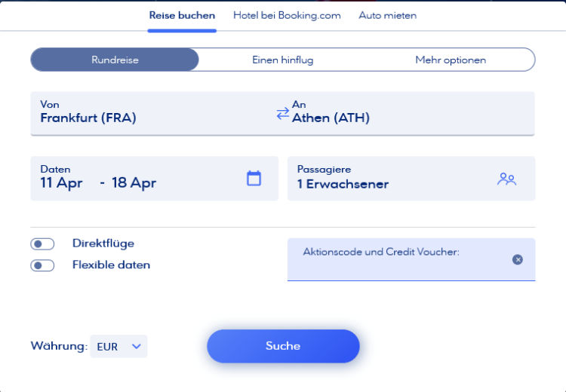Enable Flexible daten switch

(x=43, y=265)
